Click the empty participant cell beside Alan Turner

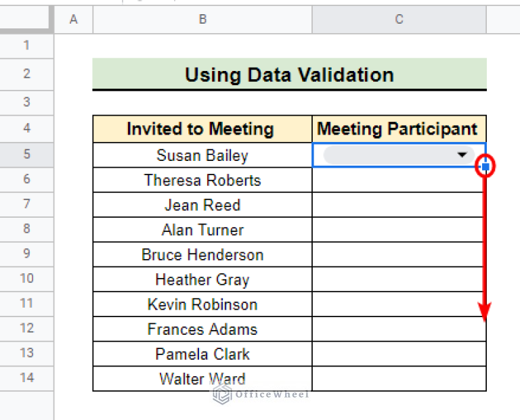399,229
